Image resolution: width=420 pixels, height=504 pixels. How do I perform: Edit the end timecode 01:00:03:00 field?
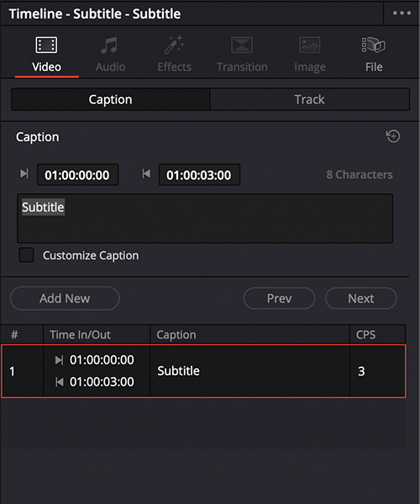pyautogui.click(x=199, y=175)
